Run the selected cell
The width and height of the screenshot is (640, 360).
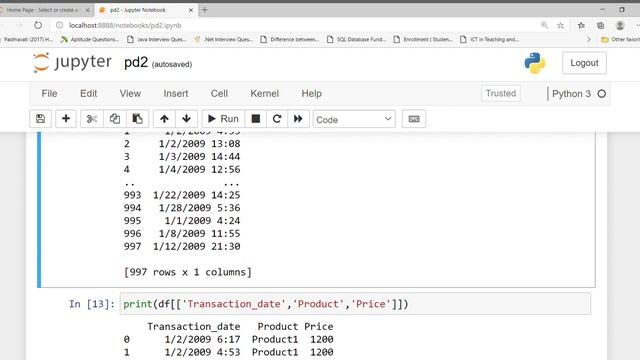pos(223,119)
